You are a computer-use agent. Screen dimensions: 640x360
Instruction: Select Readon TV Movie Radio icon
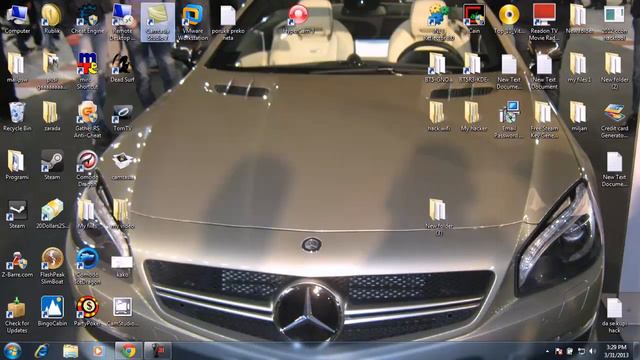point(544,22)
